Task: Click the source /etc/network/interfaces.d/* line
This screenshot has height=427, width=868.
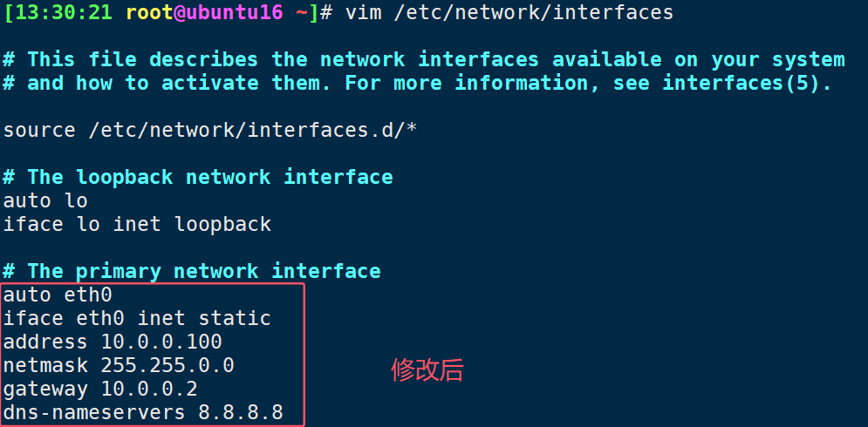Action: (x=210, y=131)
